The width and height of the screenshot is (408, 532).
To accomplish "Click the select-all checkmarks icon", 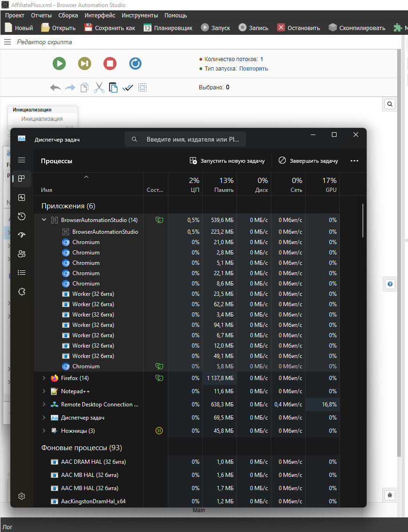I will pos(128,87).
